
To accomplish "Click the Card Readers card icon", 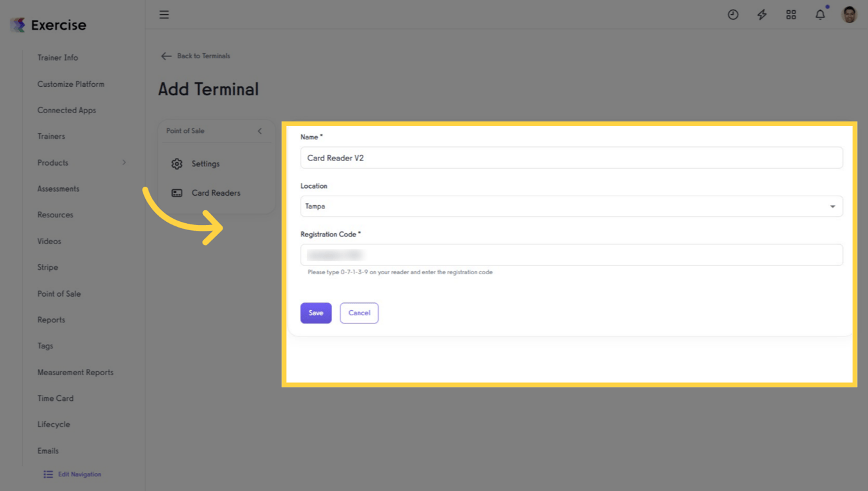I will coord(177,192).
